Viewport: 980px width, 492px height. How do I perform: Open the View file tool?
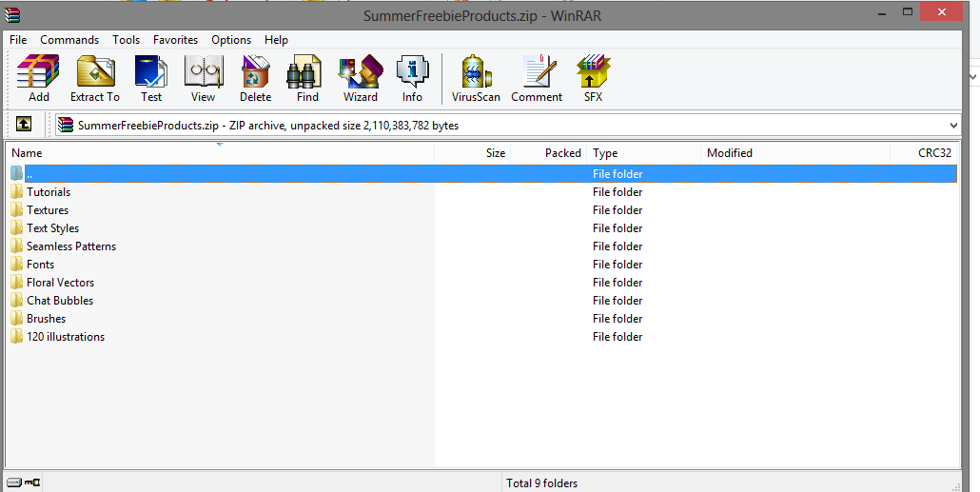pos(203,78)
